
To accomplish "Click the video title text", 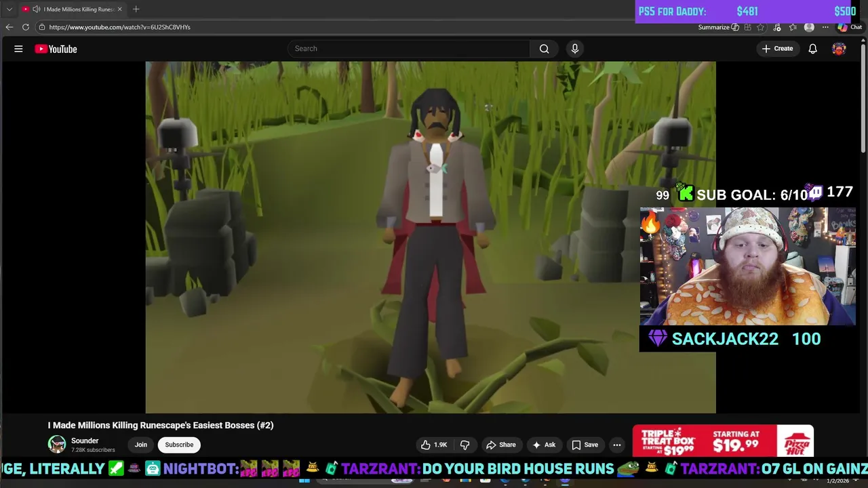I will [161, 425].
